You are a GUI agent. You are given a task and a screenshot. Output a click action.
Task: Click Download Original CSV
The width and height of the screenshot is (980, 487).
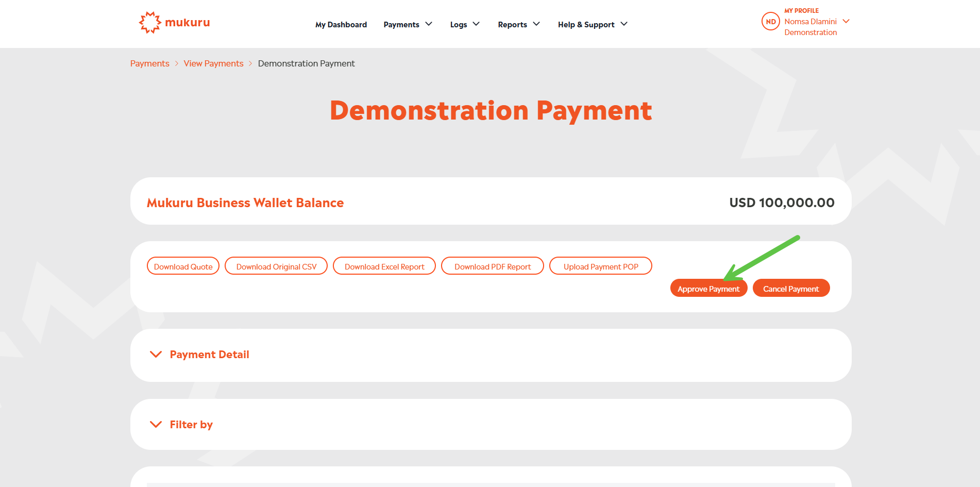(x=276, y=266)
